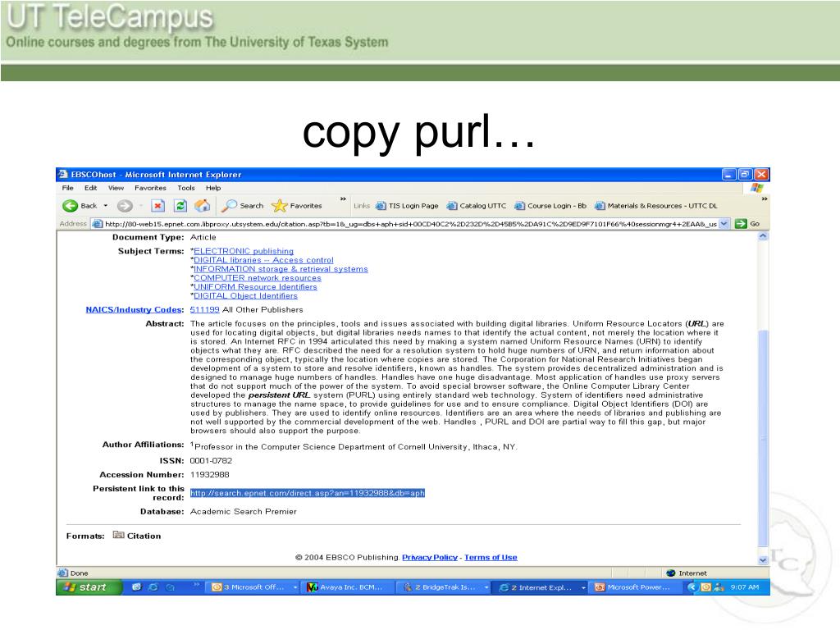The width and height of the screenshot is (840, 630).
Task: Open the address bar dropdown arrow
Action: pos(724,224)
